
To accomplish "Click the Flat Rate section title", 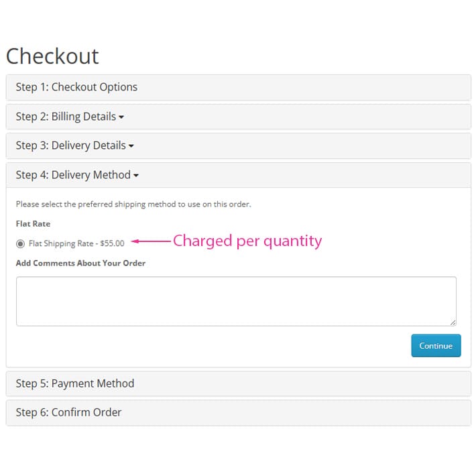I will [x=33, y=224].
